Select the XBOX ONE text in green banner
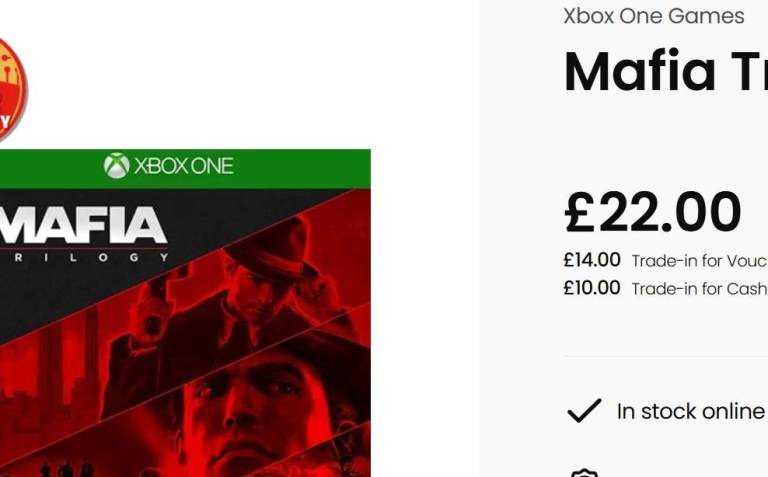The image size is (768, 477). 184,166
